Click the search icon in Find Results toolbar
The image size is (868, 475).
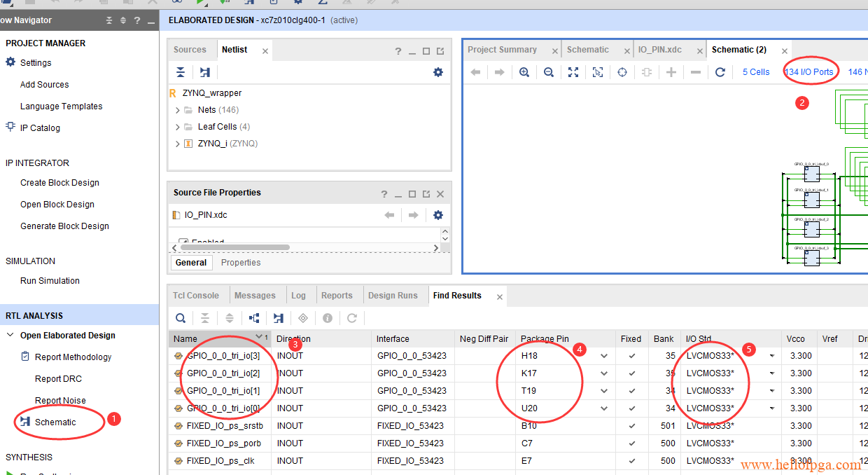[x=181, y=318]
